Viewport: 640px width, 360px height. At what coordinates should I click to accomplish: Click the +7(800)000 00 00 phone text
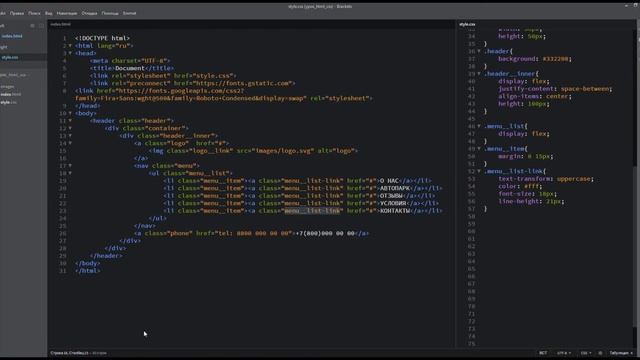(x=325, y=233)
